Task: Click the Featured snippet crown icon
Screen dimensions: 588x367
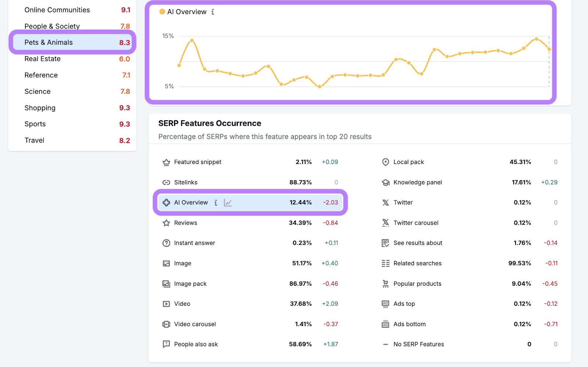Action: click(x=166, y=162)
